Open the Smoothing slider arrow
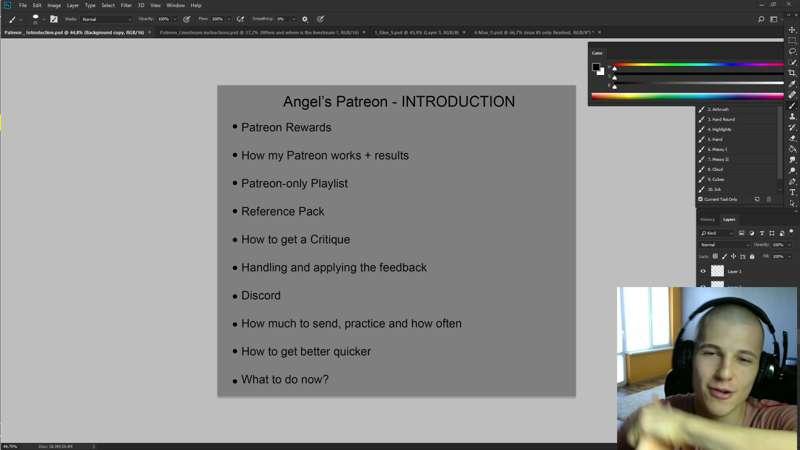Viewport: 800px width, 450px height. click(x=293, y=19)
